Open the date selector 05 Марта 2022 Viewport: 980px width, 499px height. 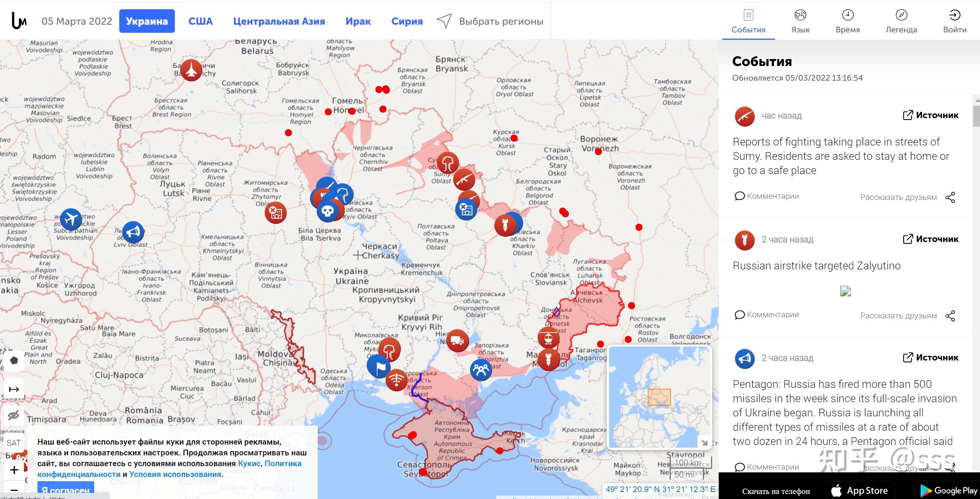coord(77,21)
